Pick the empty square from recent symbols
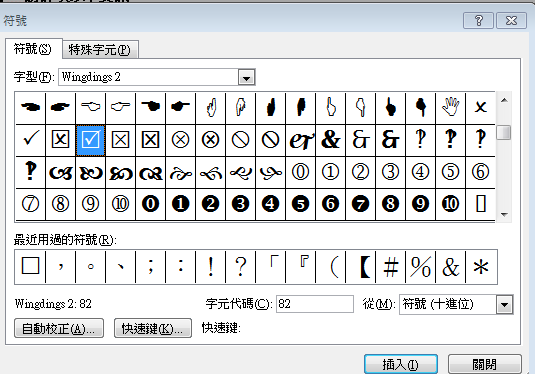 30,267
